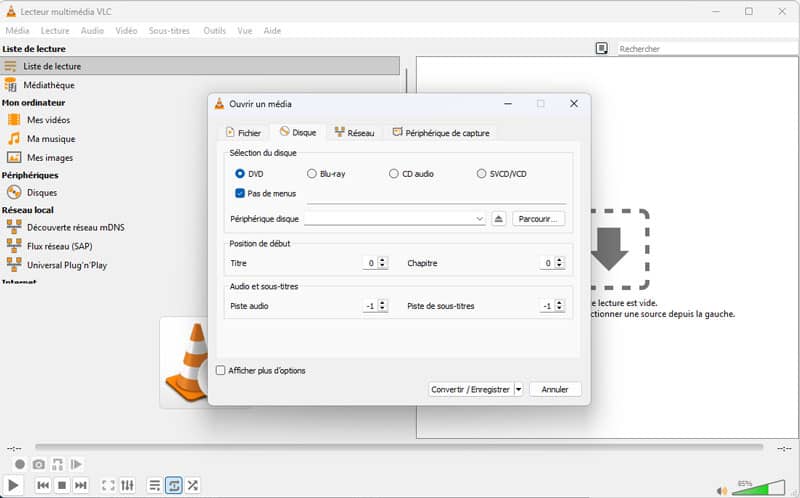Image resolution: width=800 pixels, height=498 pixels.
Task: Toggle fullscreen video icon
Action: pos(107,485)
